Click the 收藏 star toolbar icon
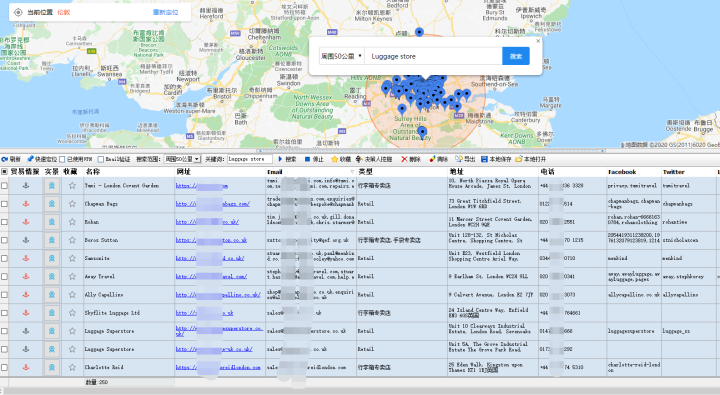This screenshot has height=395, width=720. click(x=335, y=159)
